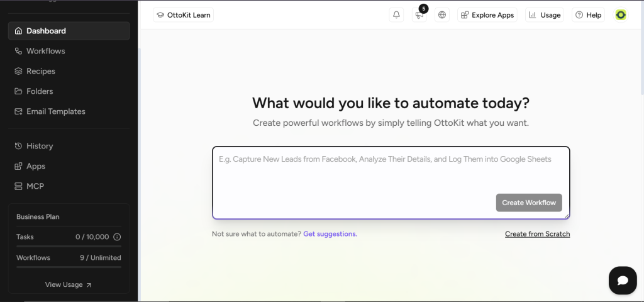Screen dimensions: 644x302
Task: Click the OttoKit Learn button
Action: coord(183,15)
